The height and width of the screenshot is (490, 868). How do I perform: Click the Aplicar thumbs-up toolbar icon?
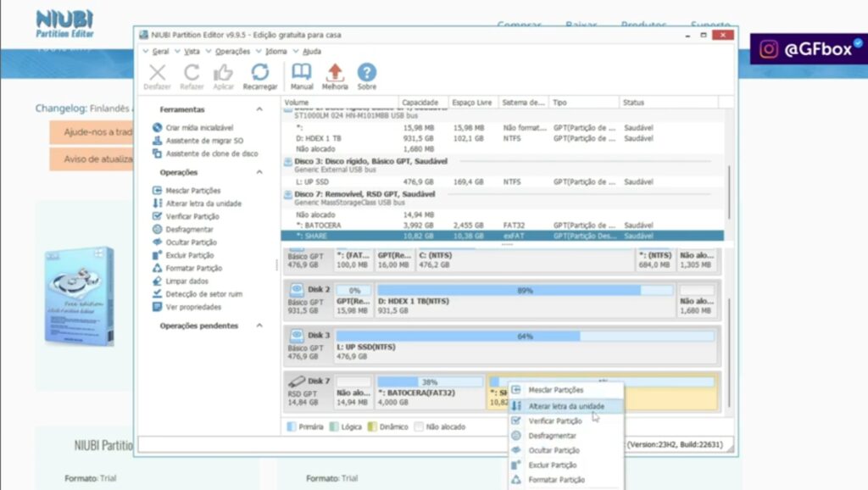(x=223, y=73)
